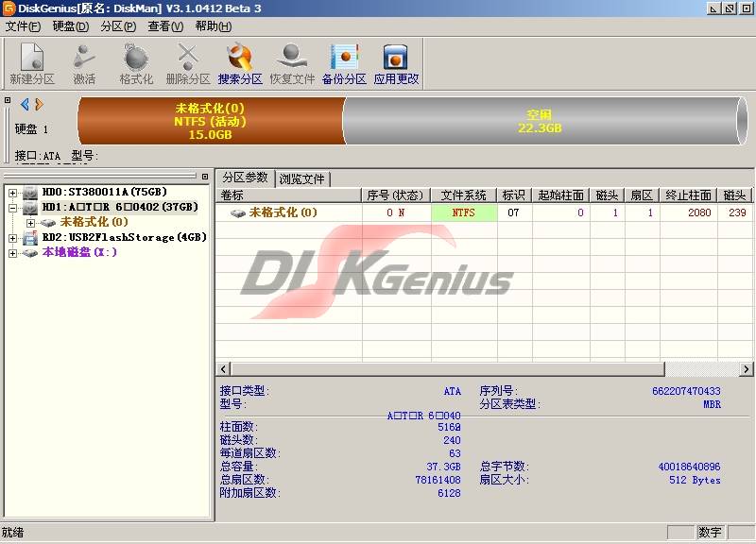Select the HD1 (37GB) disk in tree

click(x=120, y=207)
